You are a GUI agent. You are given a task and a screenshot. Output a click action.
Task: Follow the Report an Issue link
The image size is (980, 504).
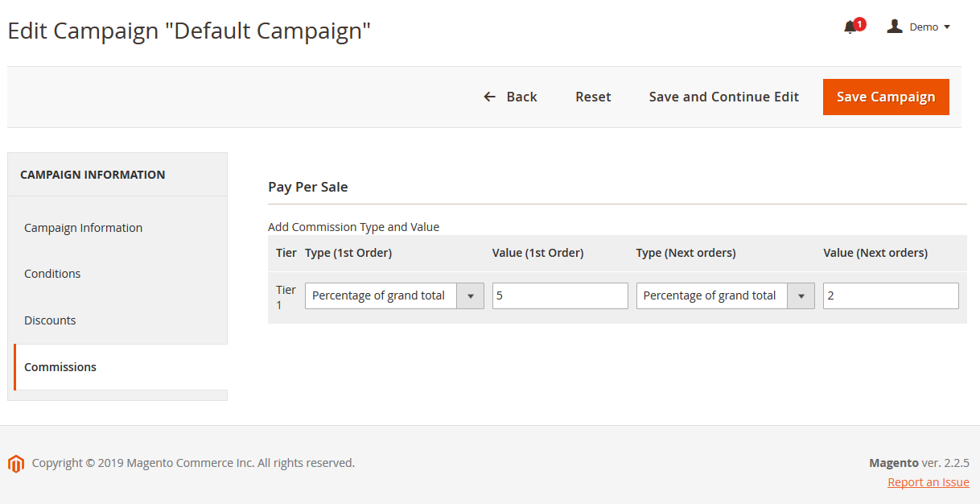928,482
